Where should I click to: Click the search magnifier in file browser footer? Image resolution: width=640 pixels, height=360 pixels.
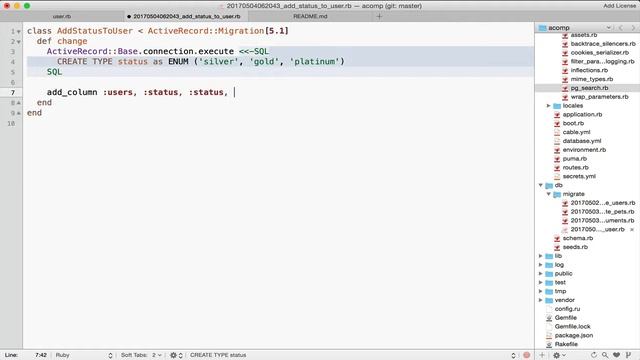pyautogui.click(x=605, y=355)
